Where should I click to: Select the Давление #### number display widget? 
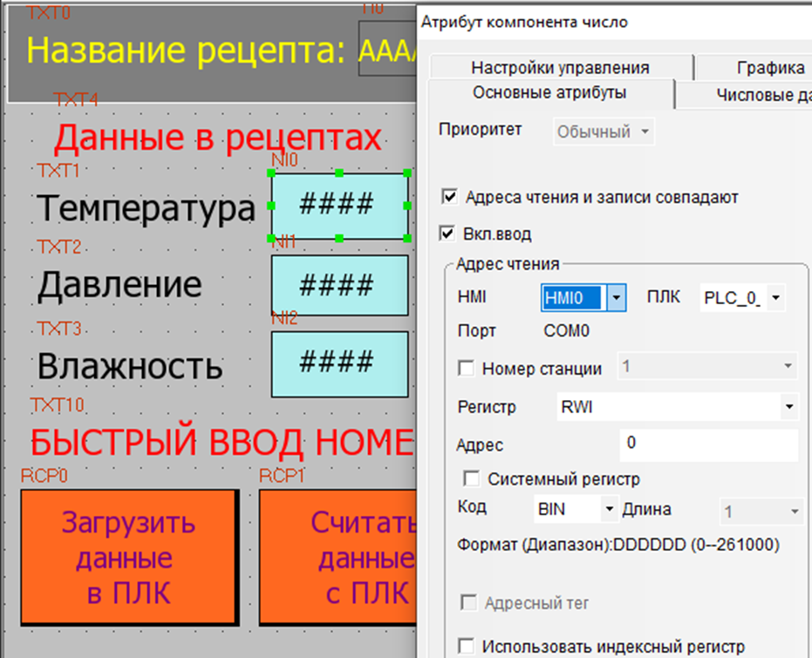tap(340, 285)
